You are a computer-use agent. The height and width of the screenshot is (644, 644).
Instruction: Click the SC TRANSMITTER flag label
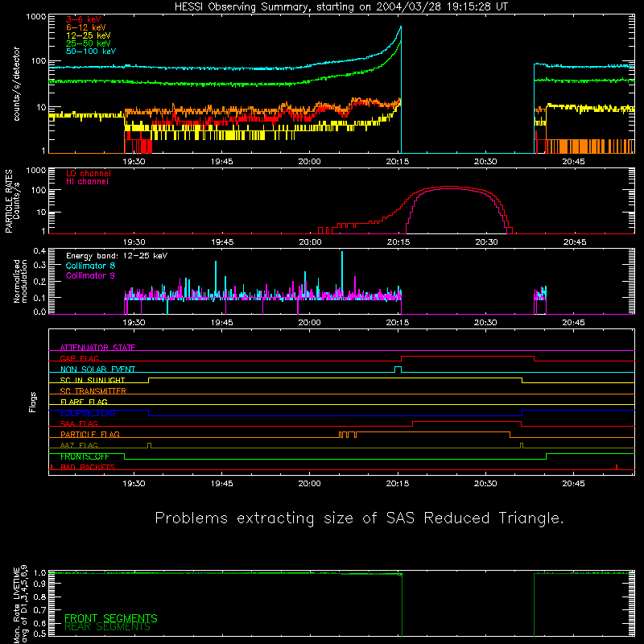point(93,391)
